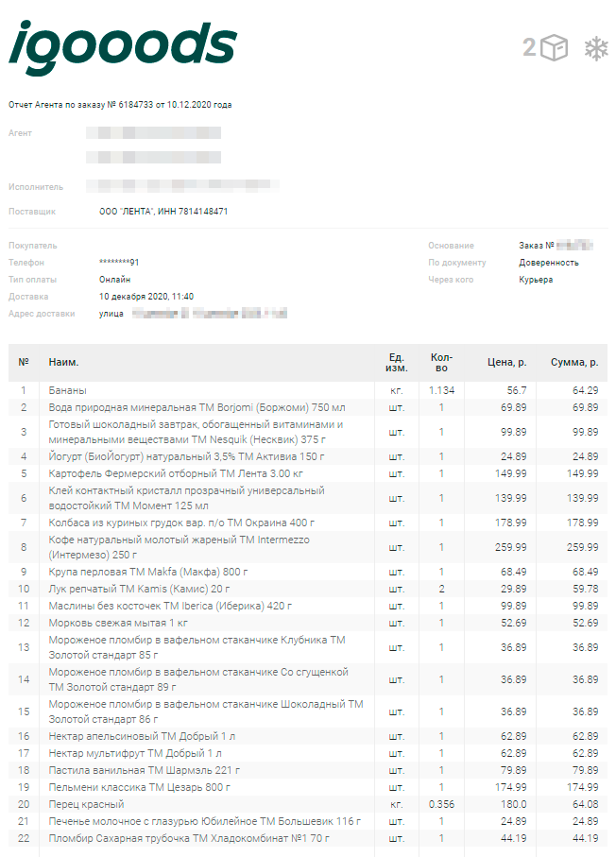The width and height of the screenshot is (616, 857).
Task: Click the phone value ending in 91
Action: pyautogui.click(x=119, y=263)
